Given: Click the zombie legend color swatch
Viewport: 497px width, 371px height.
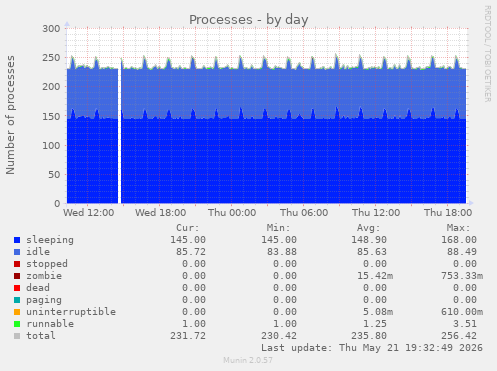Looking at the screenshot, I should [x=17, y=276].
